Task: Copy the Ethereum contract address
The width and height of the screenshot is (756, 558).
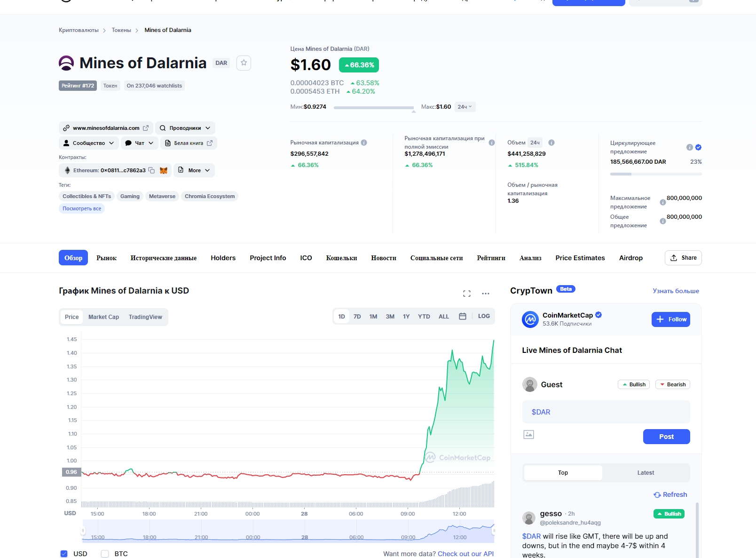Action: point(151,170)
